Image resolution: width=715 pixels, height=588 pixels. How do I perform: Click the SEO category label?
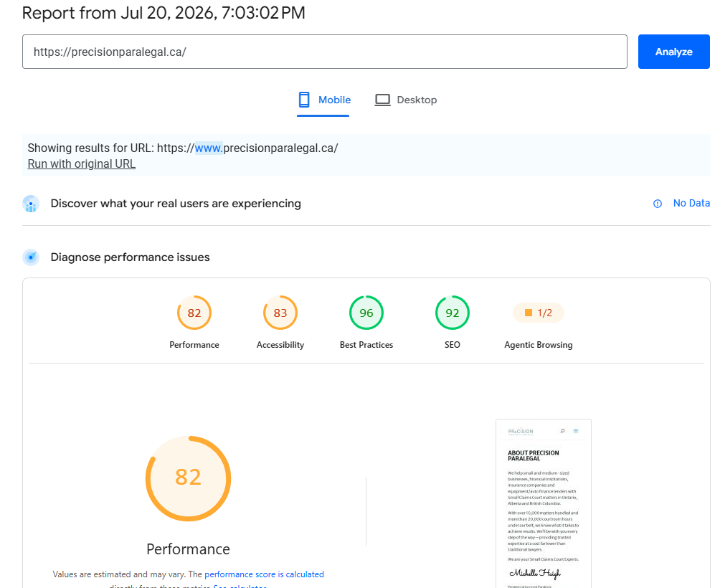453,345
